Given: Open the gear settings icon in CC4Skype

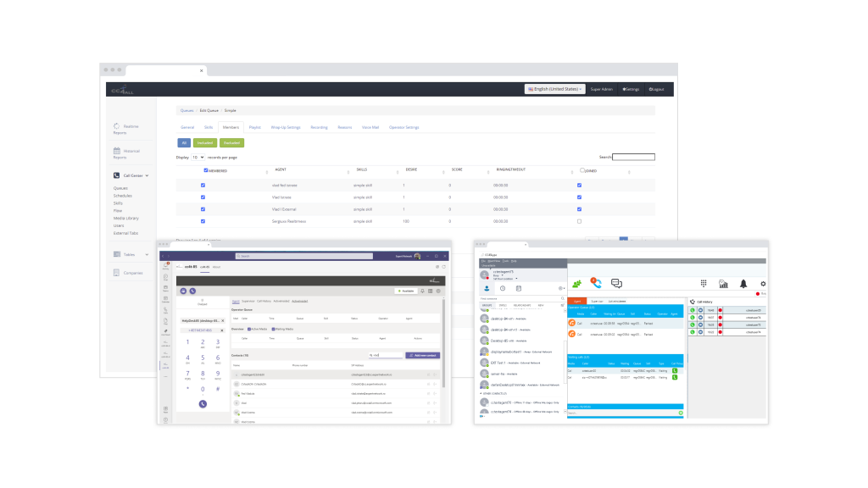Looking at the screenshot, I should pos(763,284).
